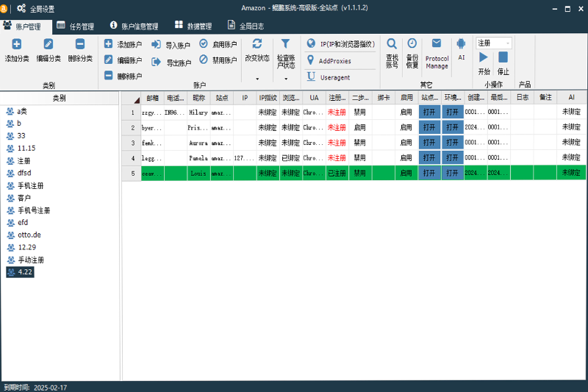Click 站点 打开 button in row 3
The image size is (588, 392).
[429, 143]
